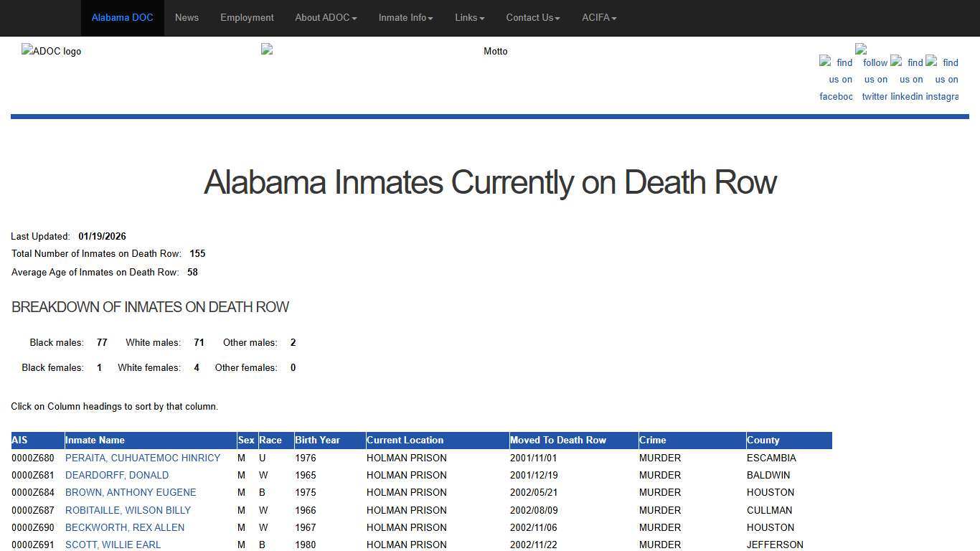Open the ADOC Facebook page icon
Image resolution: width=980 pixels, height=551 pixels.
click(x=836, y=79)
